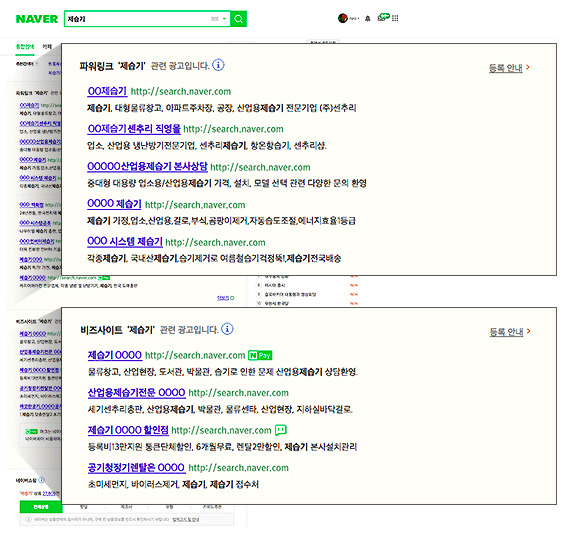
Task: Select the green 전체상품 shopping tab
Action: point(40,507)
